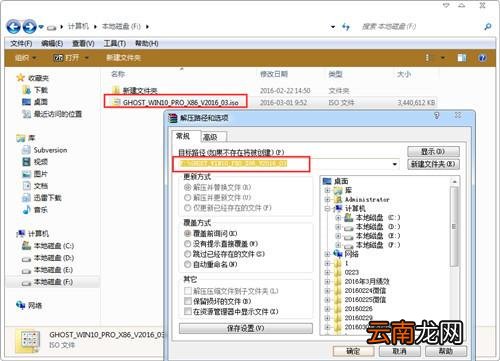Screen dimensions: 500x361
Task: Click the Forward navigation arrow
Action: pos(29,27)
